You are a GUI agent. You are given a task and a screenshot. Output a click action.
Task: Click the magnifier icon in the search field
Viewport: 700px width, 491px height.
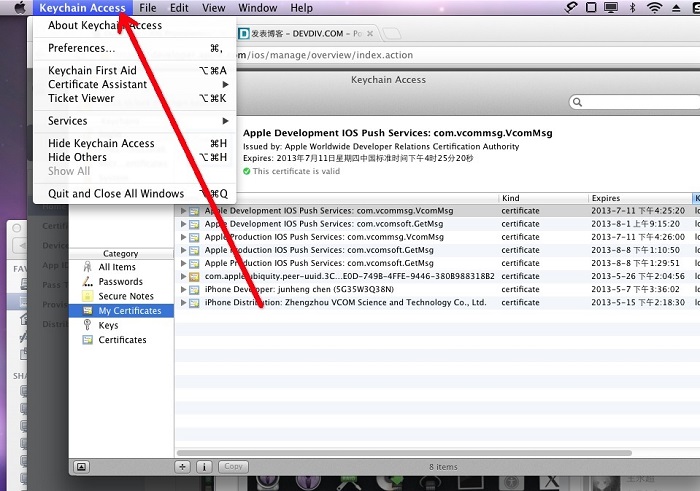click(577, 102)
